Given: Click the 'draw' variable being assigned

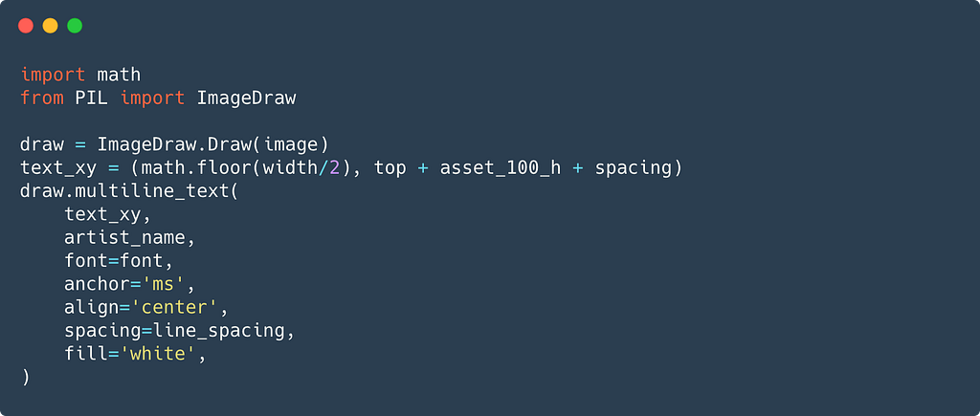Looking at the screenshot, I should [x=41, y=144].
